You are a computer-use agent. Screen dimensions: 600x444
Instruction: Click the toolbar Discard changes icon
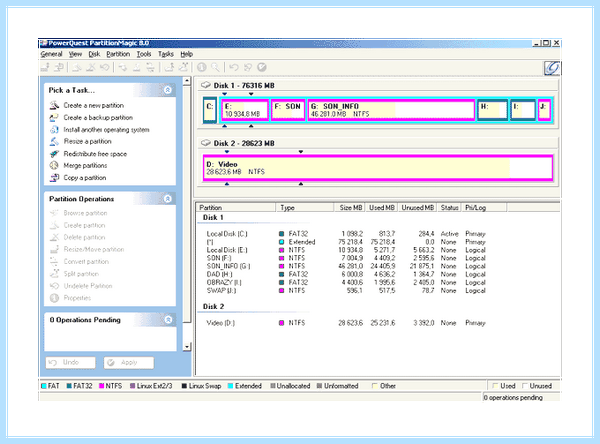(x=248, y=67)
